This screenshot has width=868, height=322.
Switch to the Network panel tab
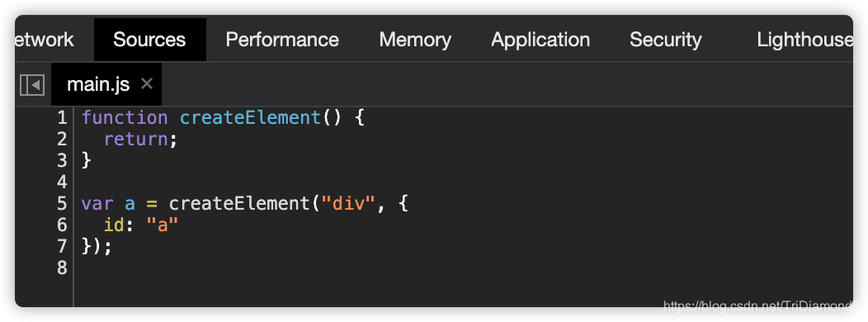click(x=45, y=40)
